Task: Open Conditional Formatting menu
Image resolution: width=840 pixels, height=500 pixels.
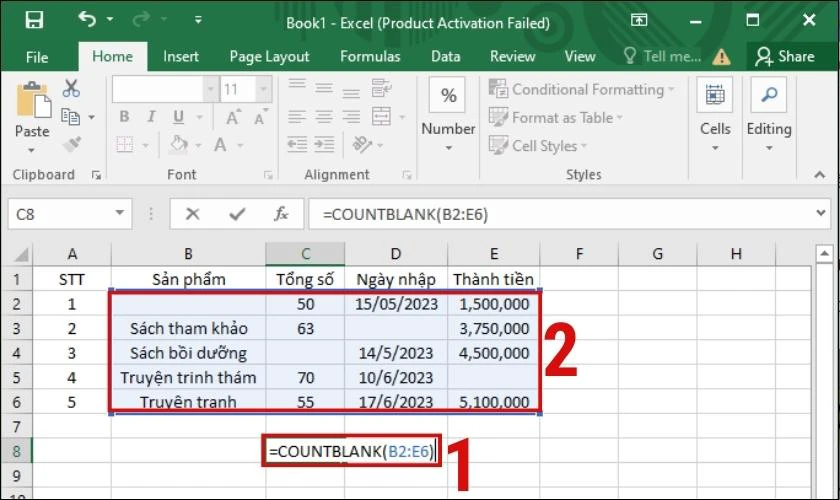Action: pyautogui.click(x=582, y=89)
